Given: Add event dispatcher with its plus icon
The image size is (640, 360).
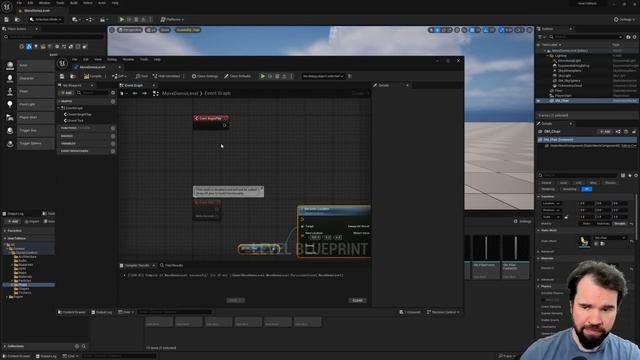Looking at the screenshot, I should pos(113,151).
